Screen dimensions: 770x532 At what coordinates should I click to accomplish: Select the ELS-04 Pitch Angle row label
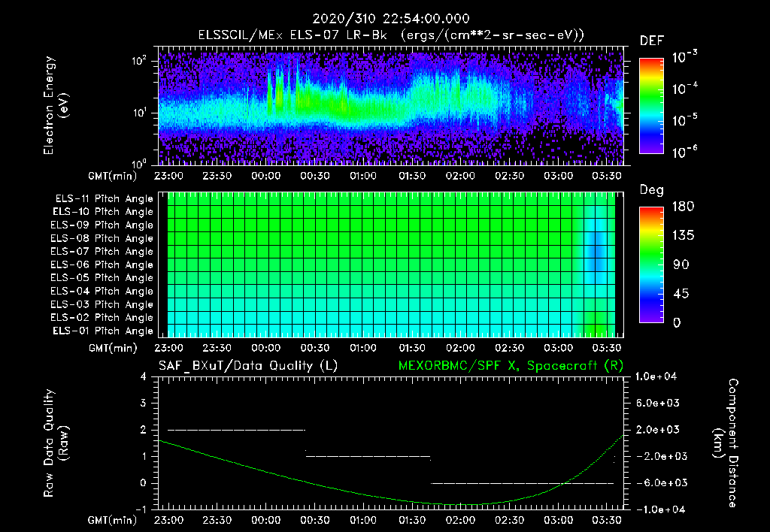pyautogui.click(x=102, y=291)
